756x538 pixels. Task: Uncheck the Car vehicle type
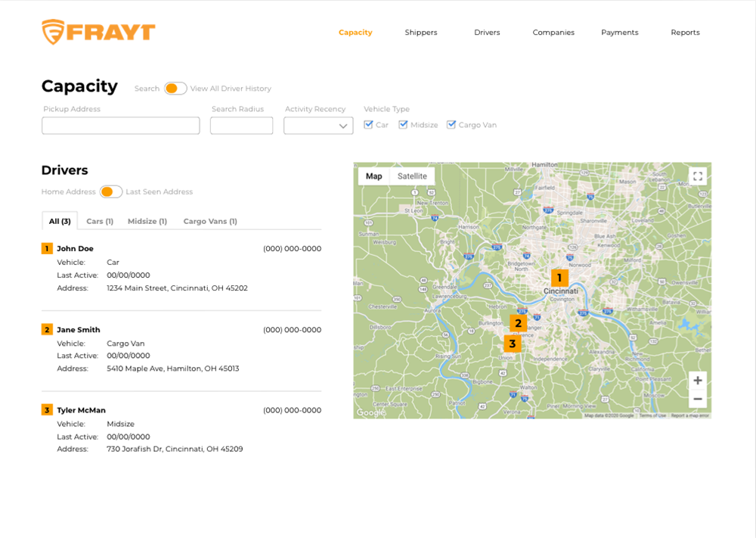click(x=368, y=125)
